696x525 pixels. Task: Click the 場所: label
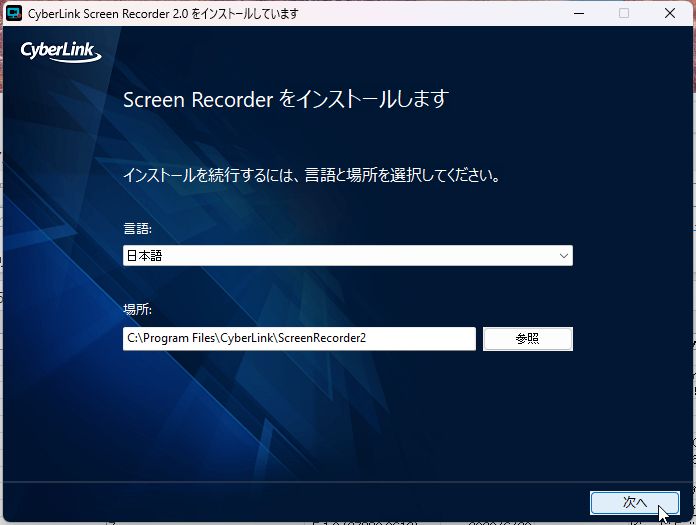coord(137,309)
